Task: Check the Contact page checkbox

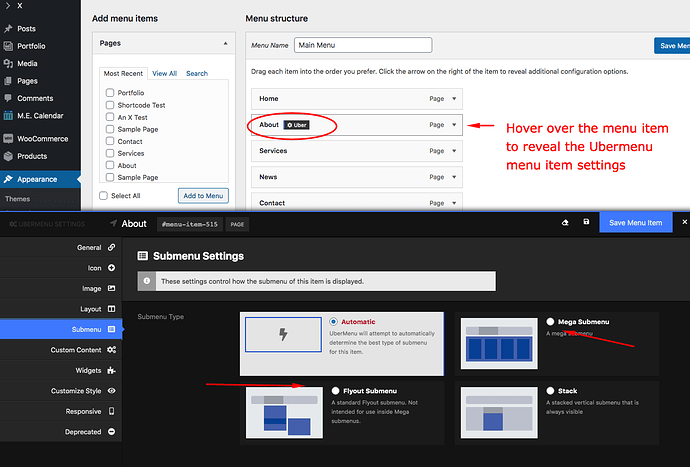Action: pos(110,141)
